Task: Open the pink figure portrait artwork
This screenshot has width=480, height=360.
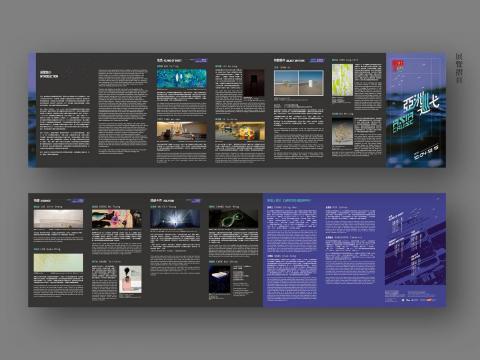Action: [130, 279]
